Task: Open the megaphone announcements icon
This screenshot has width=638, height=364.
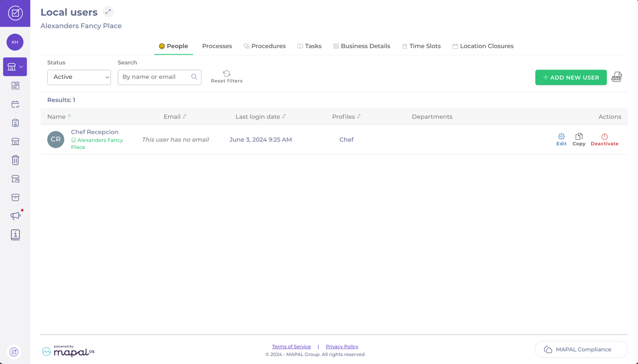Action: pos(15,216)
